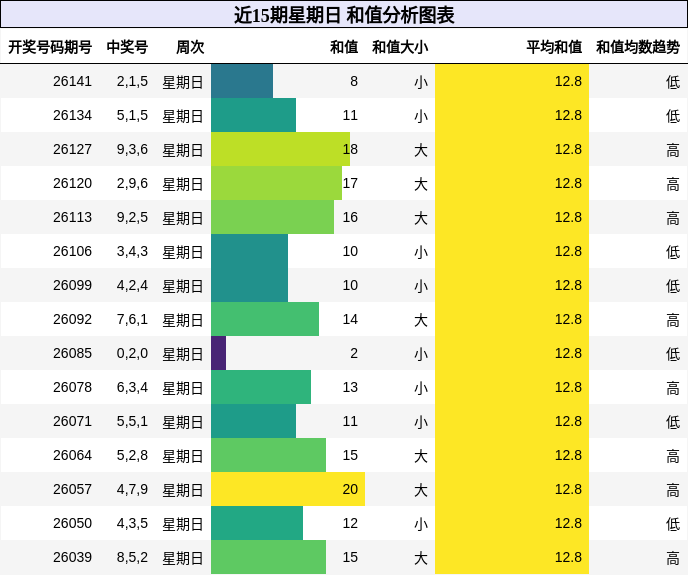Click winning numbers 5,5,1
This screenshot has width=688, height=575.
(x=132, y=421)
